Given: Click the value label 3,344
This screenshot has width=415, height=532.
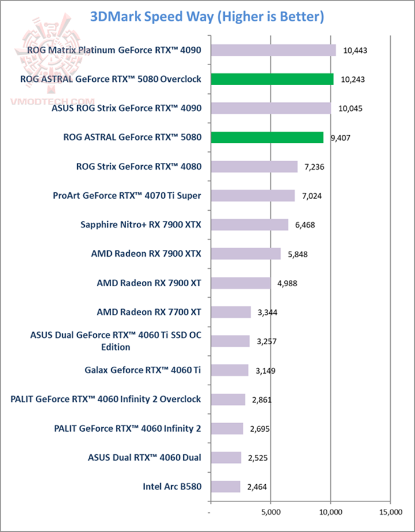Looking at the screenshot, I should point(267,313).
